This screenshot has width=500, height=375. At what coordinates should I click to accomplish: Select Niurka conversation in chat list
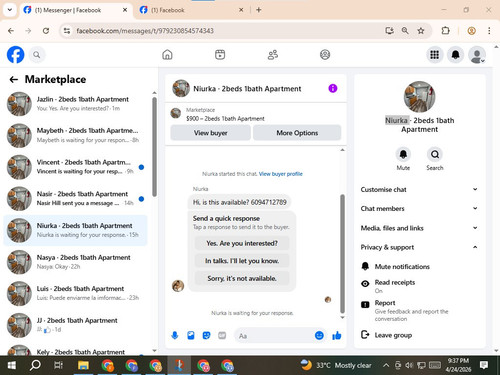pos(75,230)
